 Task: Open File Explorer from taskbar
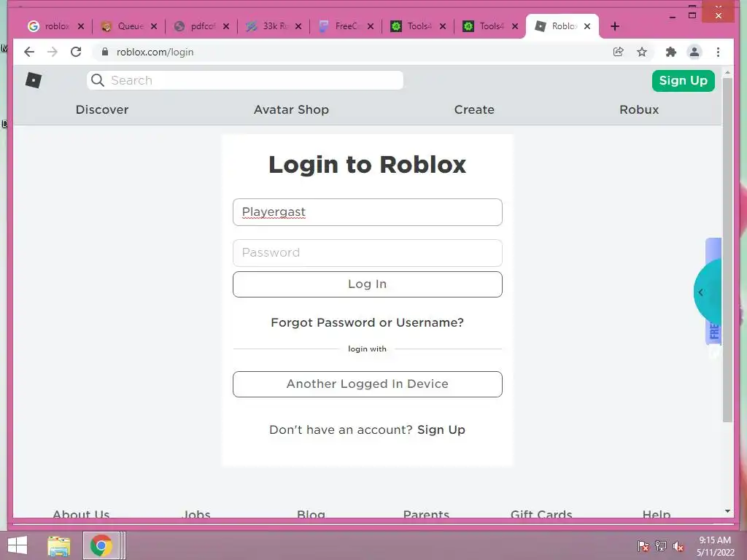point(59,545)
